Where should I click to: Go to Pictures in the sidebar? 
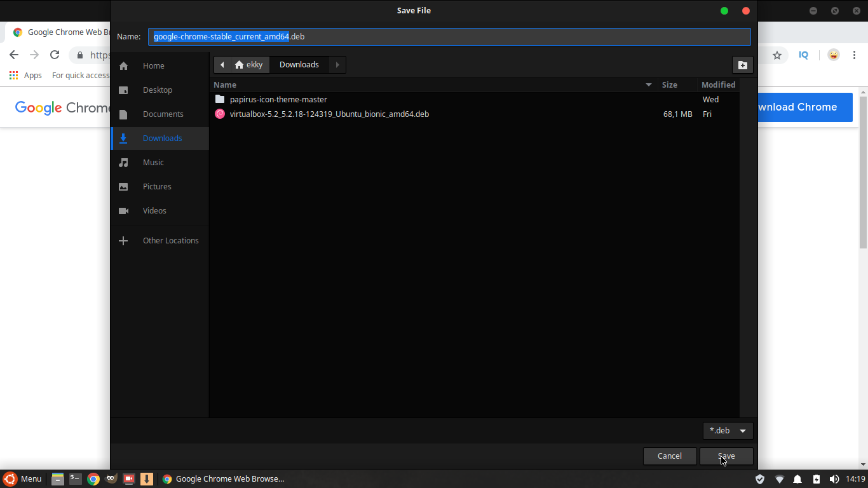160,187
